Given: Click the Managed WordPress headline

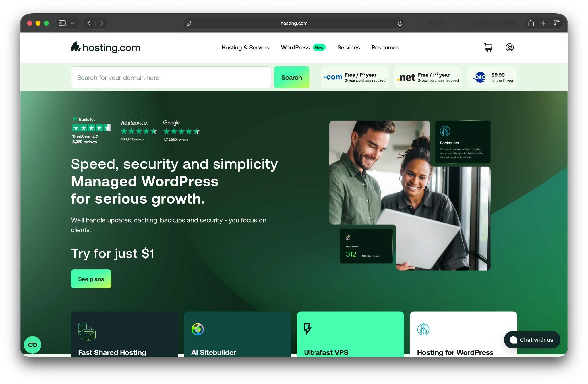Looking at the screenshot, I should [x=145, y=181].
